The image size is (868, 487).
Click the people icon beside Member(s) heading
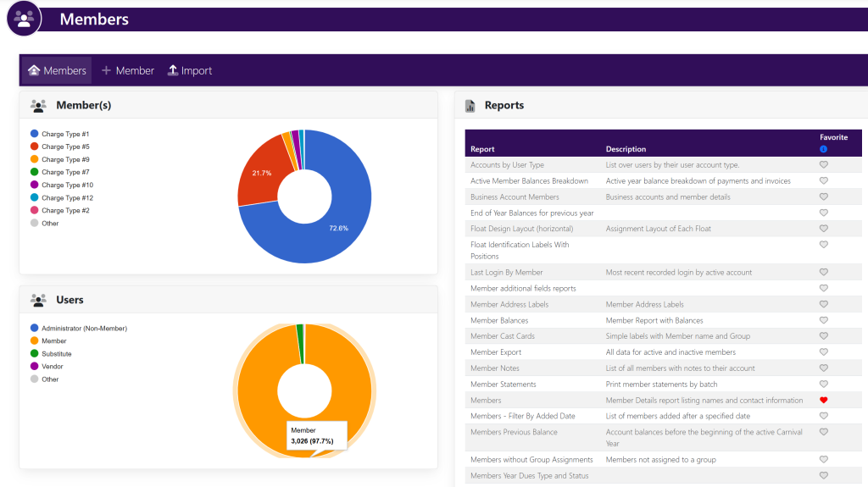(38, 106)
